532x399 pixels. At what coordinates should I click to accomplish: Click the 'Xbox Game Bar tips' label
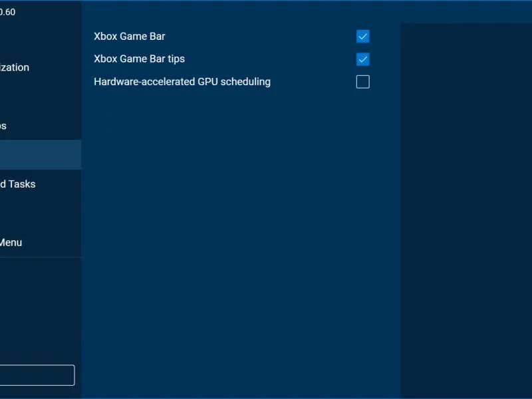pos(139,59)
